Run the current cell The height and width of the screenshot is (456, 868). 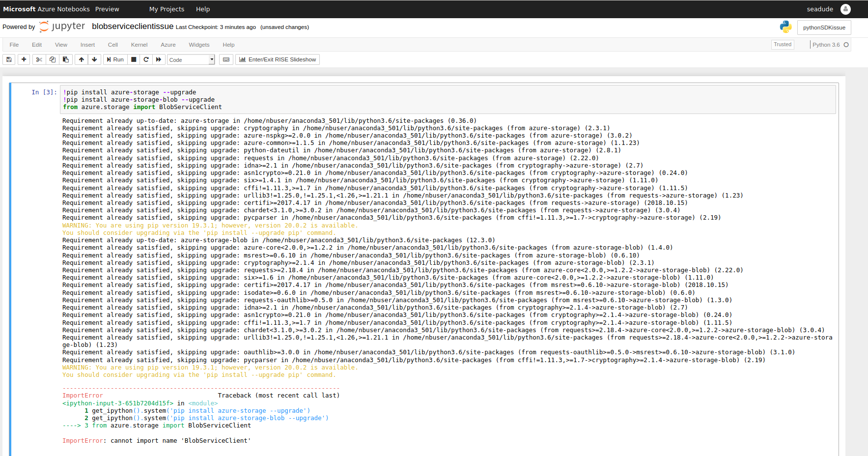point(115,59)
